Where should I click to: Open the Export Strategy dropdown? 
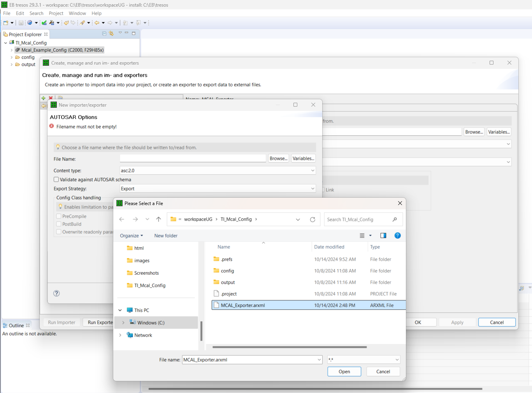pyautogui.click(x=313, y=188)
